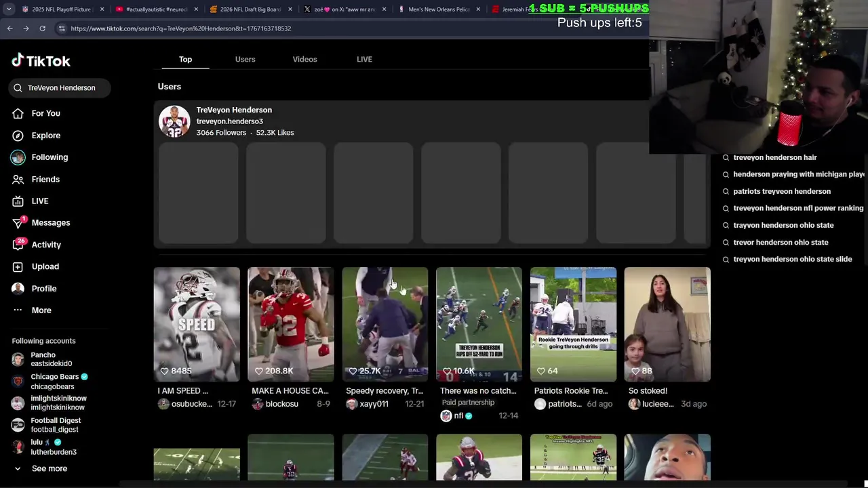Open the tab list dropdown in browser
The image size is (868, 488).
click(9, 9)
